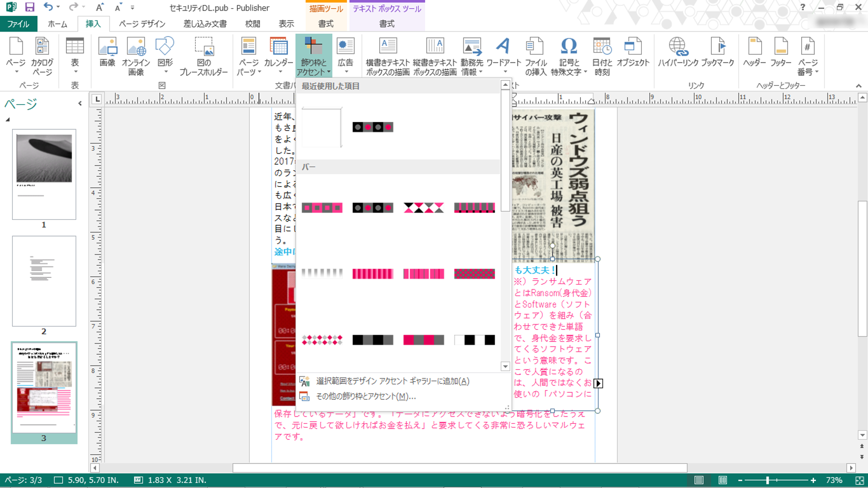Switch to two-page spread view
Screen dimensions: 868x488
[723, 480]
